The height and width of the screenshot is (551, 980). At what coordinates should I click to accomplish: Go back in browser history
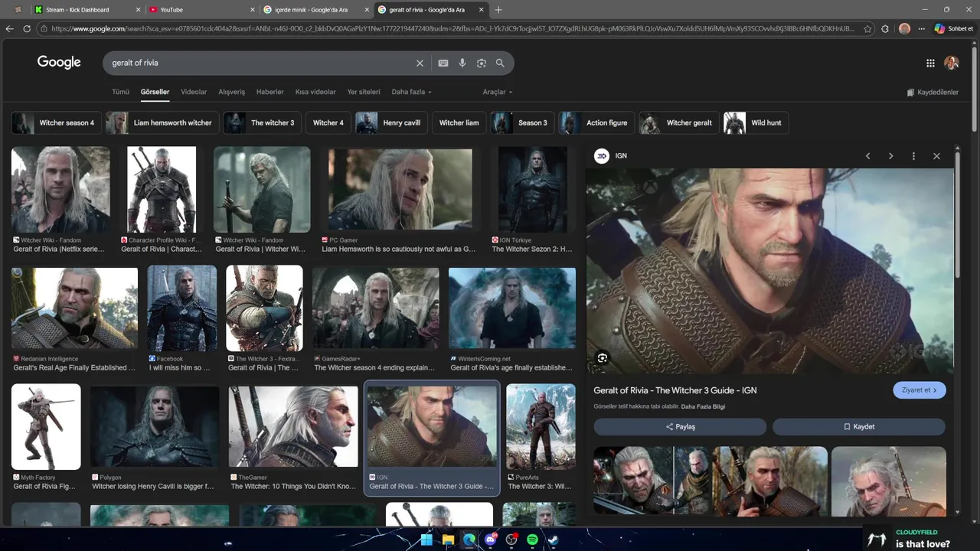(10, 28)
